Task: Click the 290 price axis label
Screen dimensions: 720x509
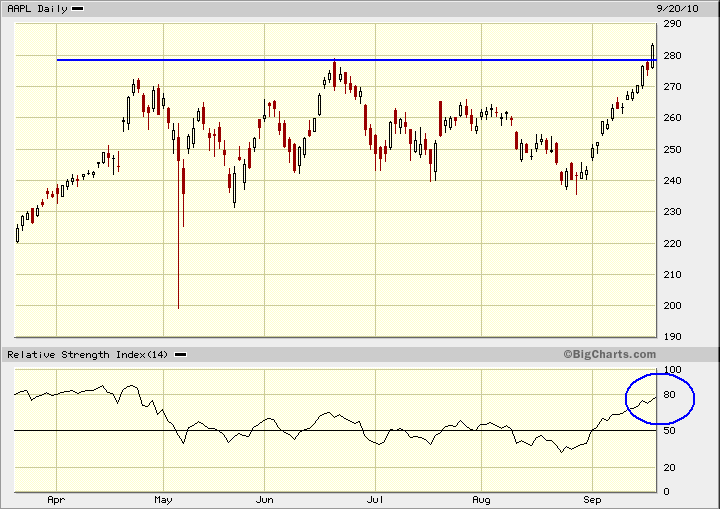Action: [x=672, y=23]
